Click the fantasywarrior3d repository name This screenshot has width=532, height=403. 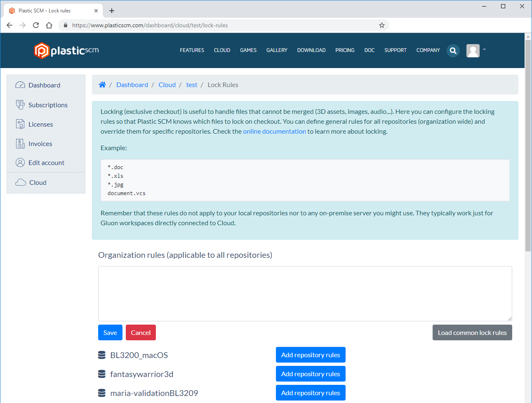(x=141, y=374)
